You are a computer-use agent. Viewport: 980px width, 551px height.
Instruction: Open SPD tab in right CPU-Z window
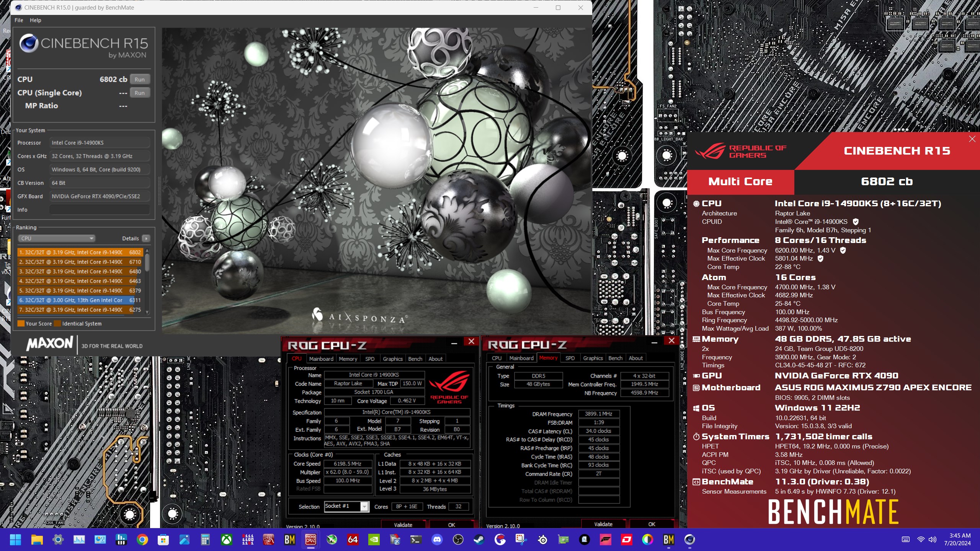[570, 358]
